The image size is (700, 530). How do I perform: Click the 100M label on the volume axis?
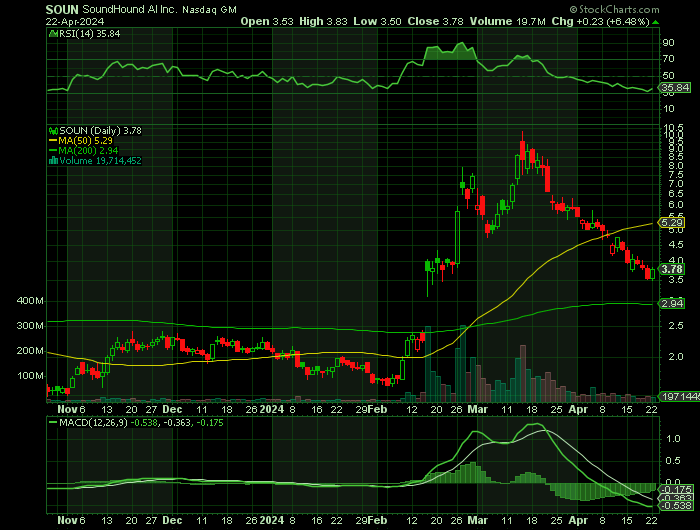click(30, 376)
